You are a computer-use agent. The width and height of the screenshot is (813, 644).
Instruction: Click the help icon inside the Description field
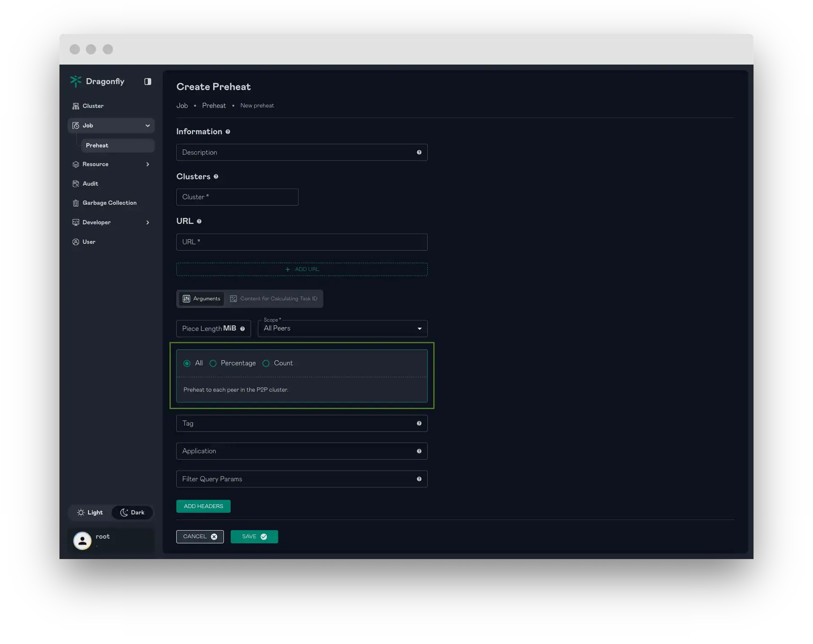click(419, 152)
